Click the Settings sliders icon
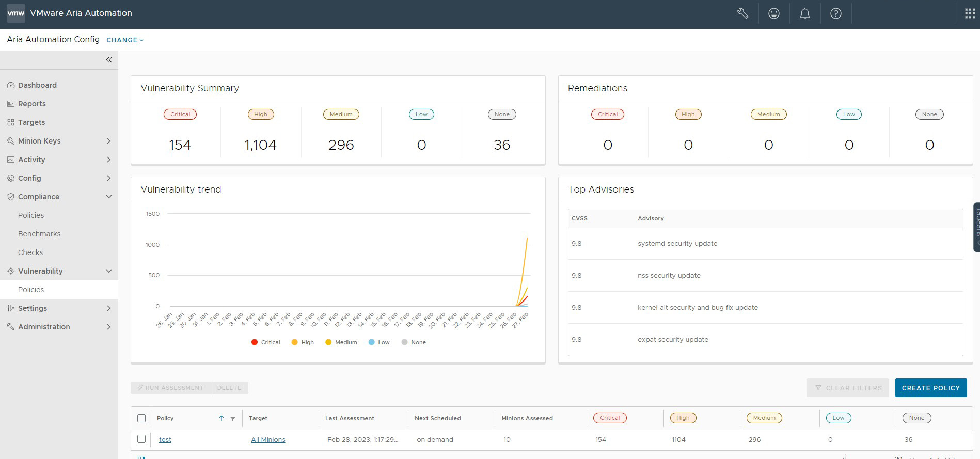Viewport: 980px width, 459px height. pyautogui.click(x=11, y=308)
